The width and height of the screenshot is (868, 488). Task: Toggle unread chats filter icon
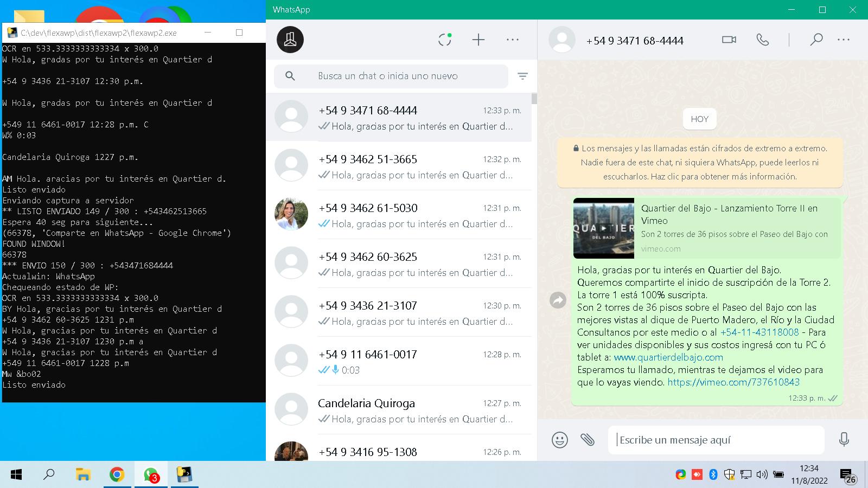pyautogui.click(x=522, y=76)
